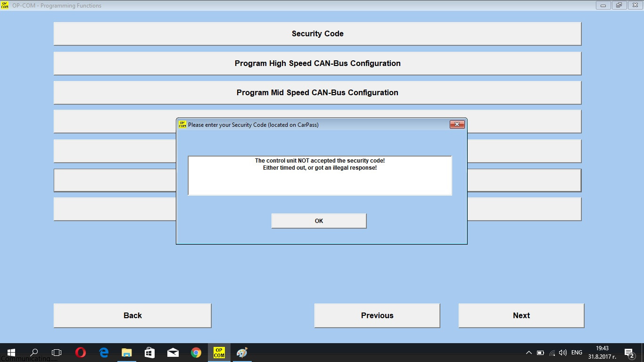Show hidden system tray icons
Viewport: 644px width, 362px height.
tap(529, 353)
